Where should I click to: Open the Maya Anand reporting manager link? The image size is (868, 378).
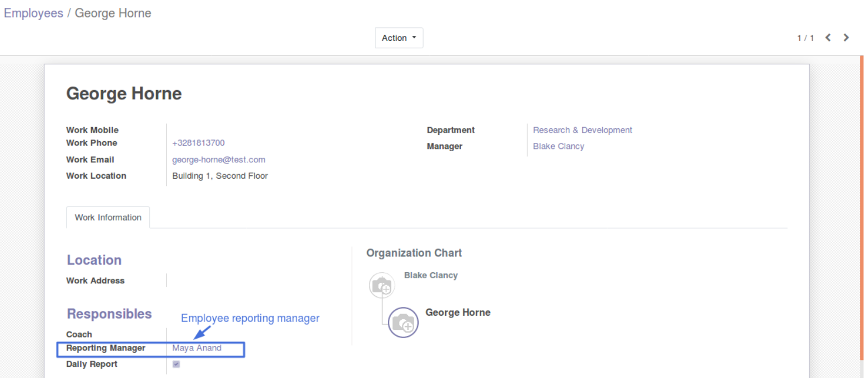[197, 348]
